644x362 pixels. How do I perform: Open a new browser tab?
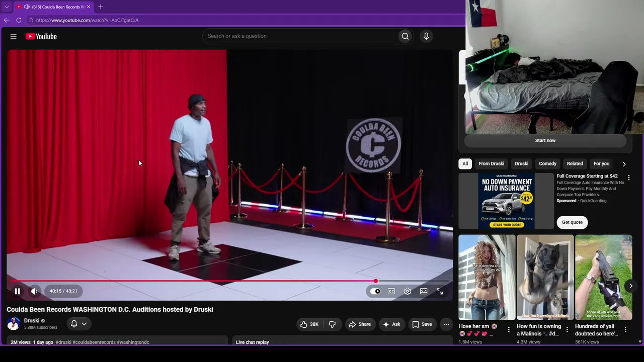101,7
